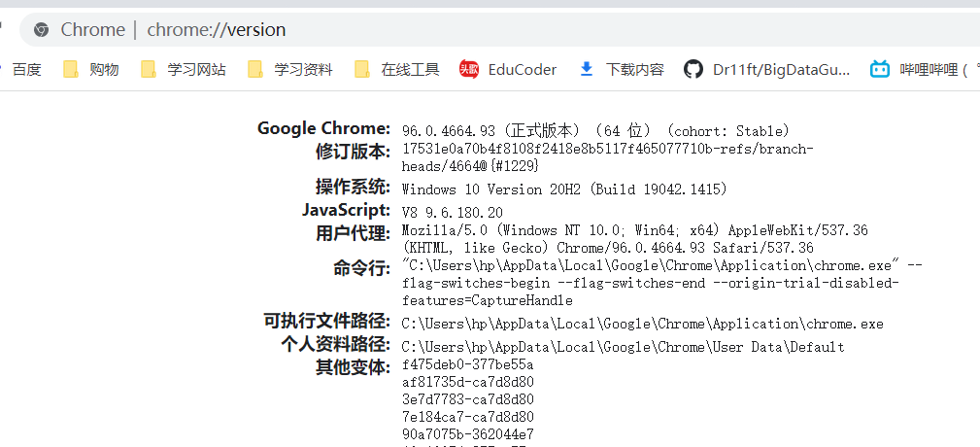Click the features=CaptureHandle text
The width and height of the screenshot is (980, 447).
pyautogui.click(x=487, y=300)
